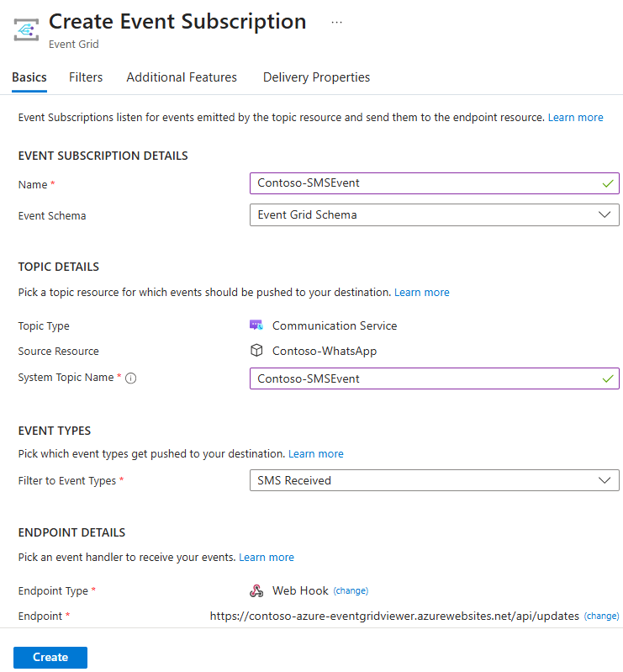The image size is (623, 672).
Task: Expand the Event Schema dropdown
Action: coord(435,214)
